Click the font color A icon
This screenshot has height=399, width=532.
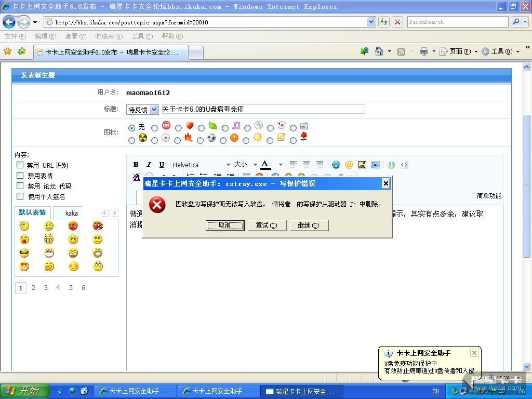pos(265,165)
